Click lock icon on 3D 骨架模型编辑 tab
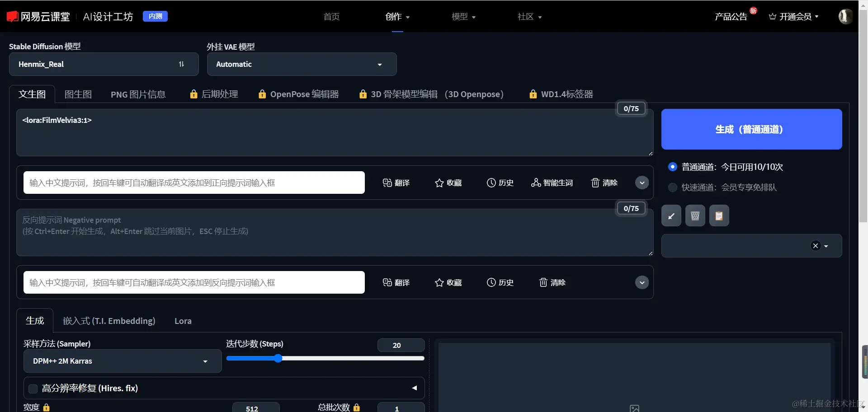 tap(363, 94)
